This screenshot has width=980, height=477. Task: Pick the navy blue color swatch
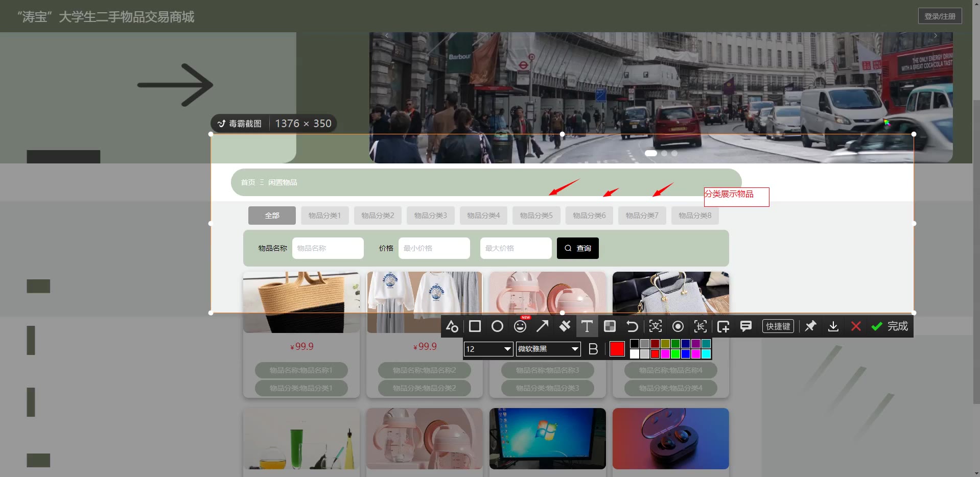point(686,344)
